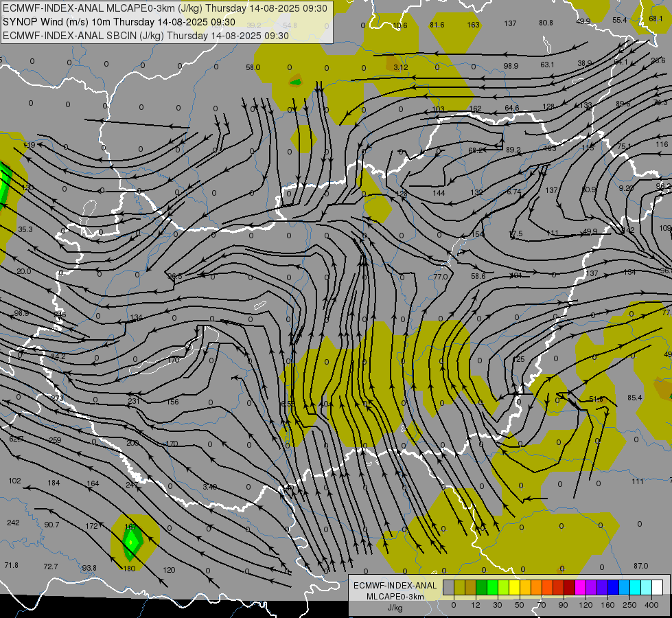
Task: Select the brick red legend swatch
Action: (x=559, y=587)
